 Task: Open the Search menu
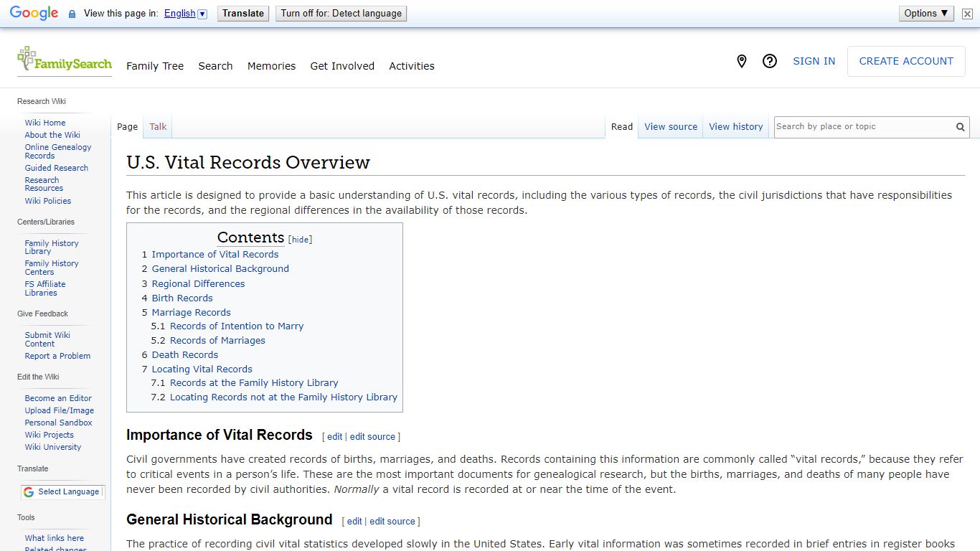coord(215,66)
